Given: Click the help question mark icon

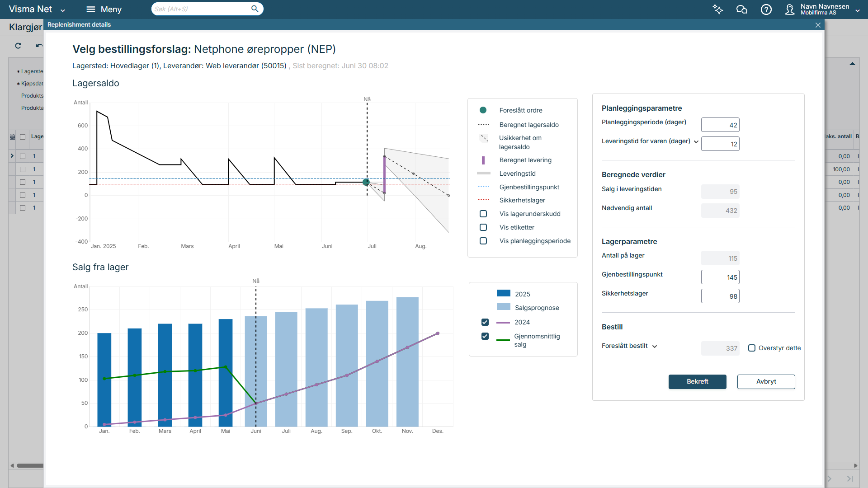Looking at the screenshot, I should tap(766, 9).
